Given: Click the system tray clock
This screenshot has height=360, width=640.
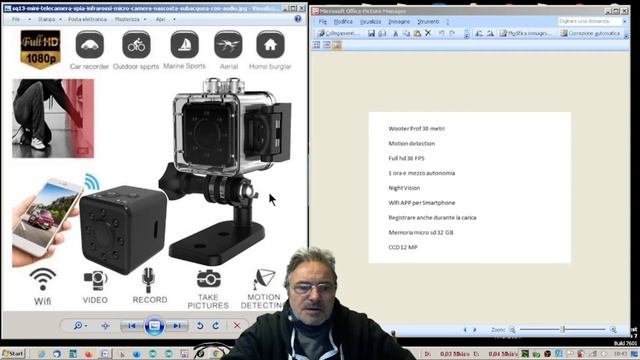Looking at the screenshot, I should point(620,354).
